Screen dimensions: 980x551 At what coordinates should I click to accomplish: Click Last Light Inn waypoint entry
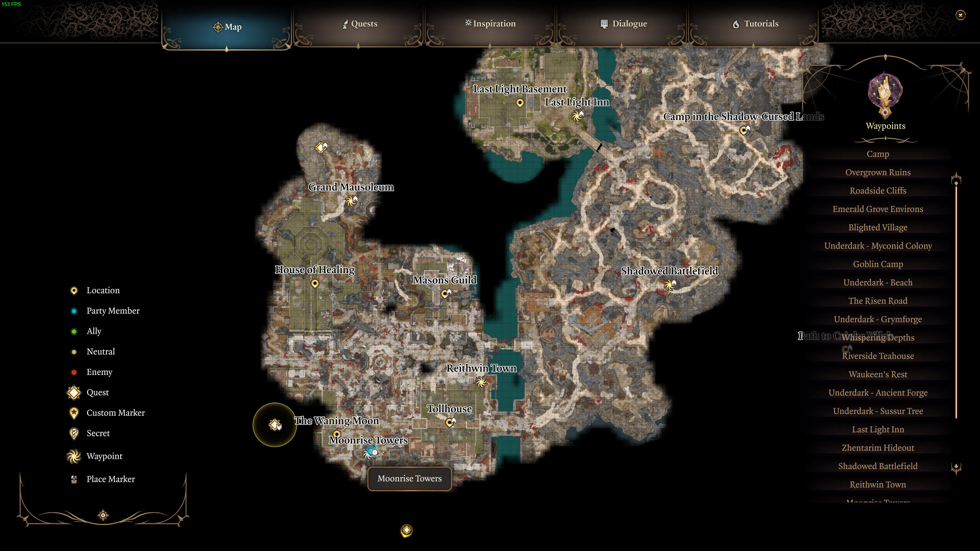point(878,429)
